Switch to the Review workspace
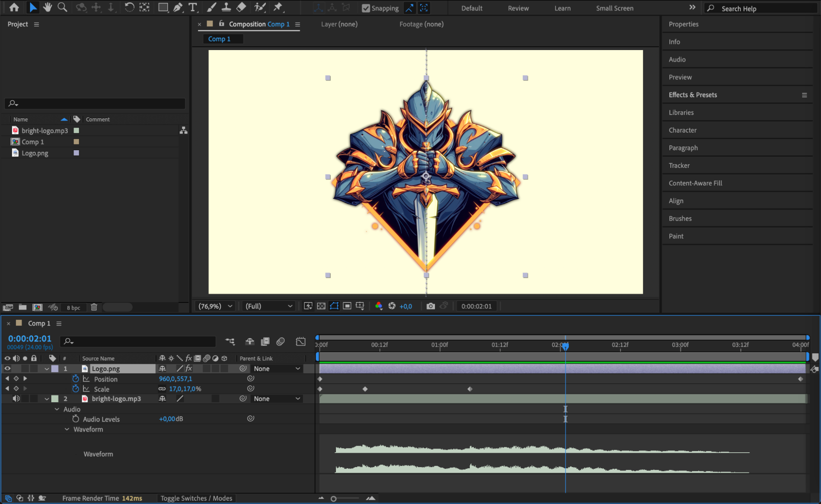Image resolution: width=821 pixels, height=504 pixels. [518, 8]
